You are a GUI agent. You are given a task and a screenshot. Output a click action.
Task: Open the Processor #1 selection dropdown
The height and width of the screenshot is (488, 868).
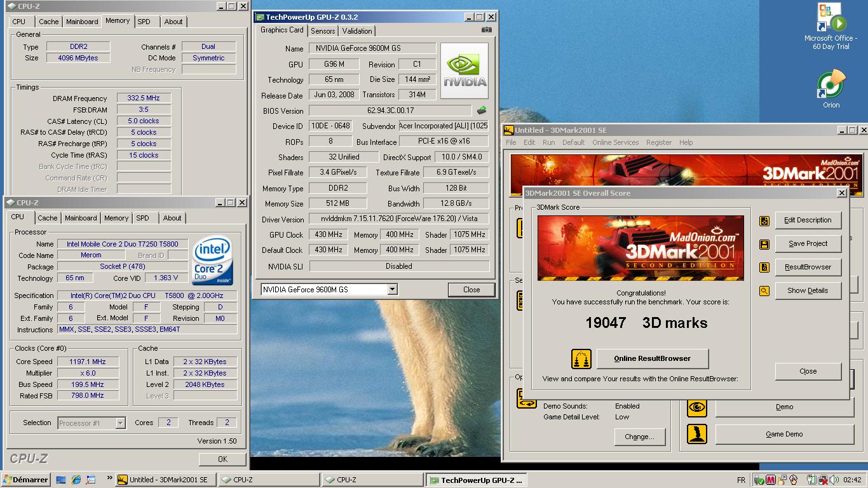pyautogui.click(x=120, y=423)
